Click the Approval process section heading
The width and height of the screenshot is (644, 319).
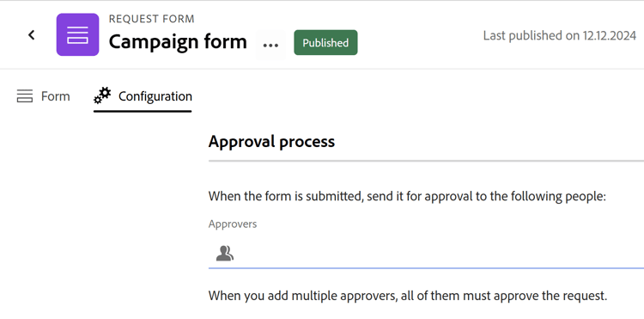pos(271,141)
